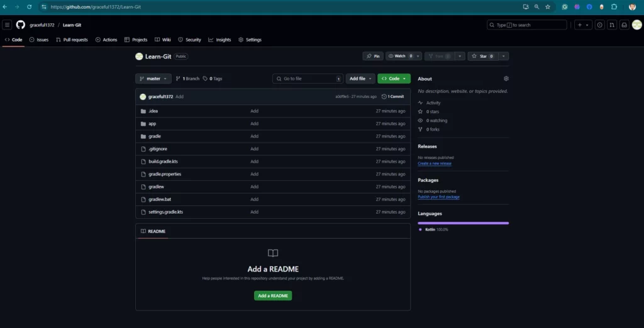Screen dimensions: 644x328
Task: Open graceful1372 commit author link
Action: 160,97
